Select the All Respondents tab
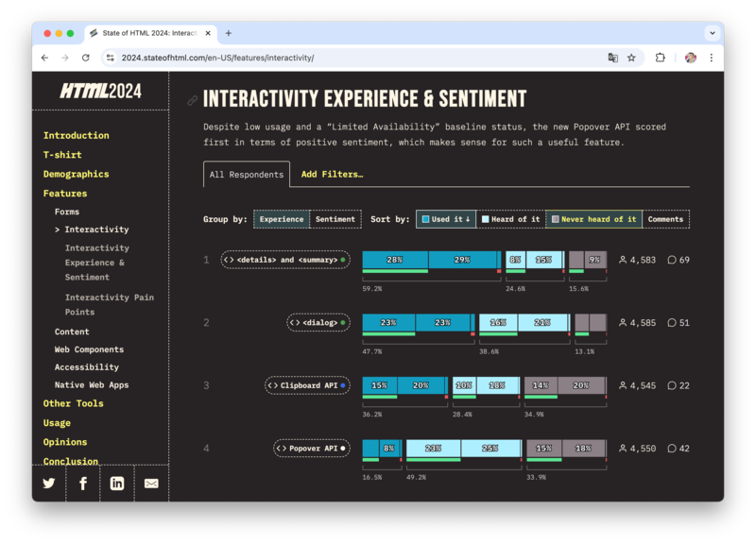 point(247,175)
